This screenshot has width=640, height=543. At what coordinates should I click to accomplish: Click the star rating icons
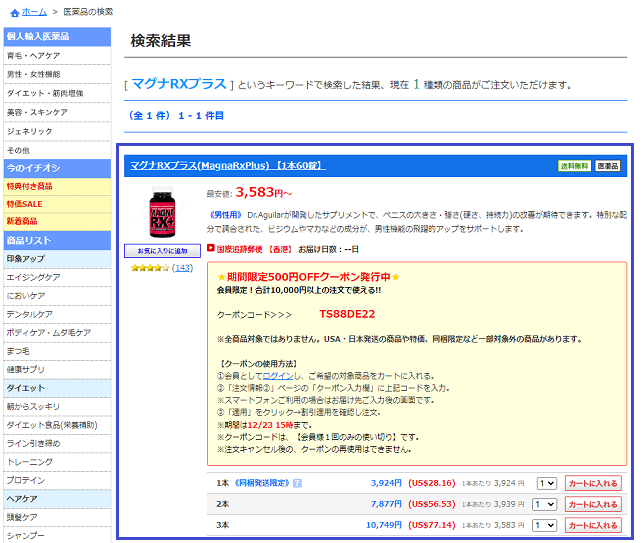point(149,268)
